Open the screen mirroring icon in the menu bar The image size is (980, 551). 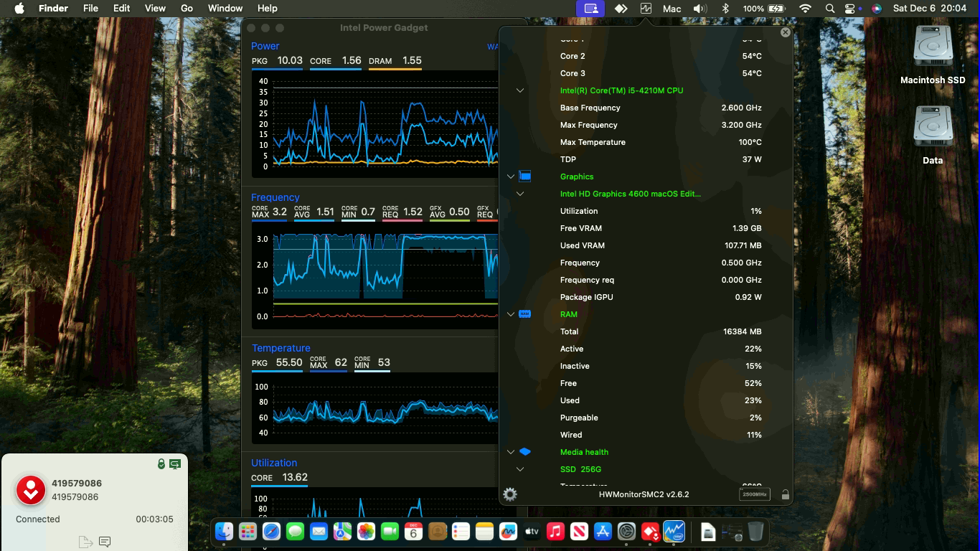[590, 9]
